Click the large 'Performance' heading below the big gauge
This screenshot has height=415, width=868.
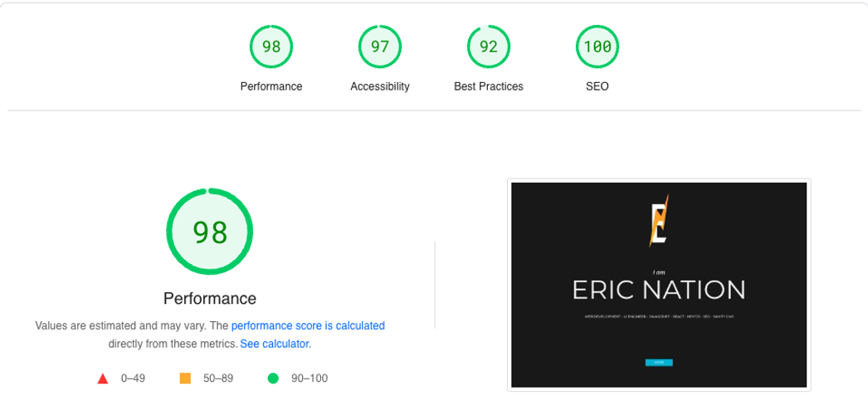click(x=210, y=299)
